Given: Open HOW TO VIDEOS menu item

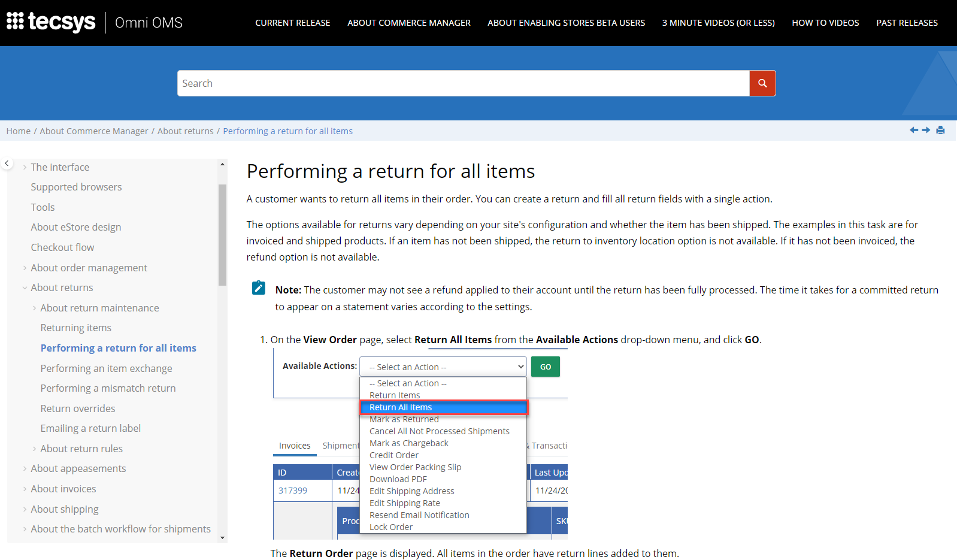Looking at the screenshot, I should tap(825, 23).
